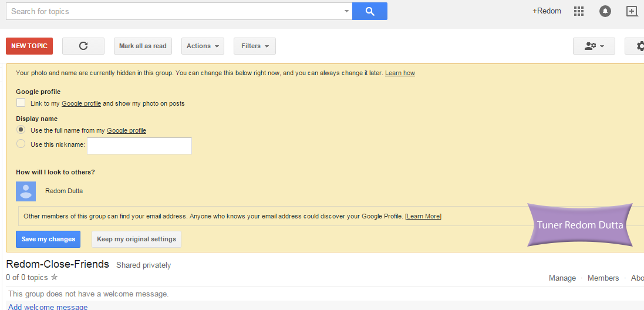Open the notifications bell
Screen dimensions: 644x310
coord(605,11)
